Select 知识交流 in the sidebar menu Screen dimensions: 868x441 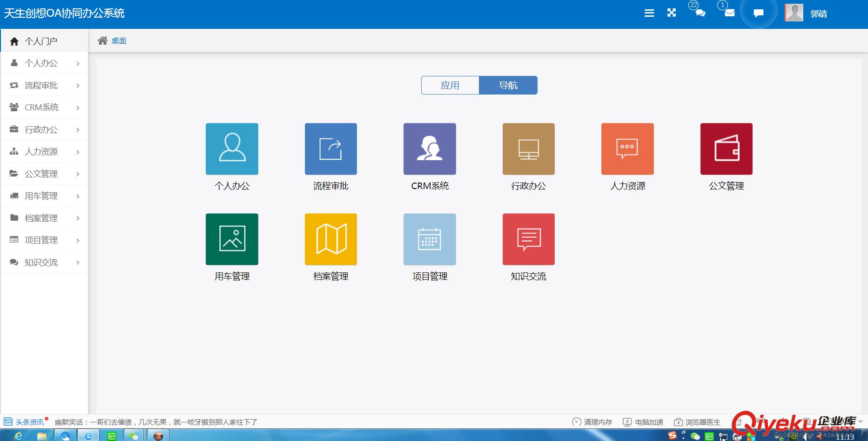click(44, 262)
